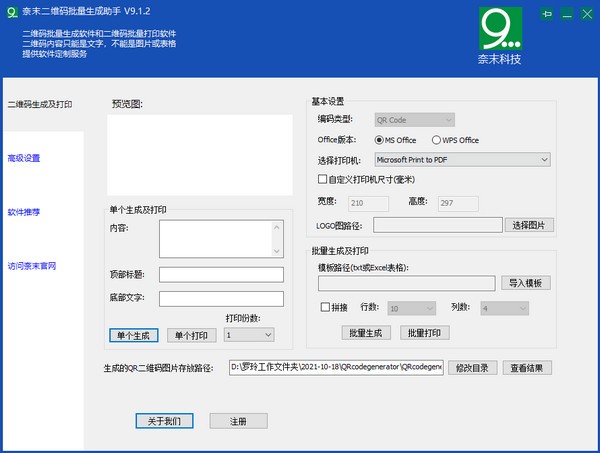Viewport: 600px width, 453px height.
Task: Click the 查看结果 button
Action: click(x=527, y=368)
